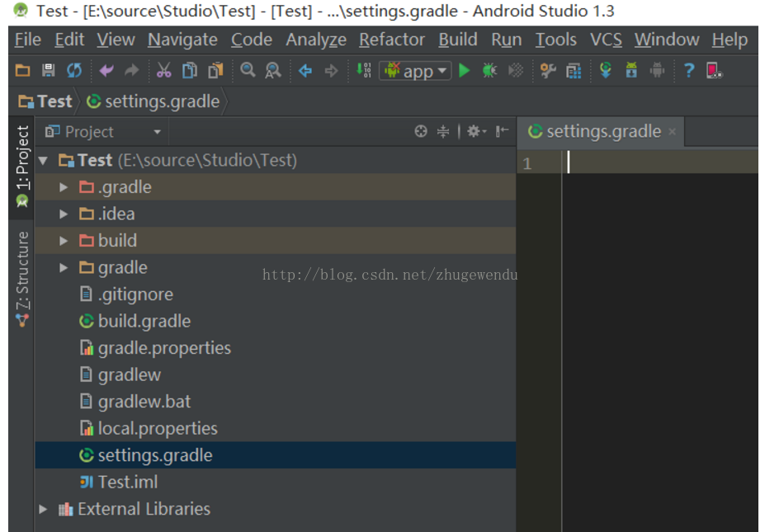The image size is (765, 532).
Task: Select gradle.properties file in tree
Action: click(276, 348)
